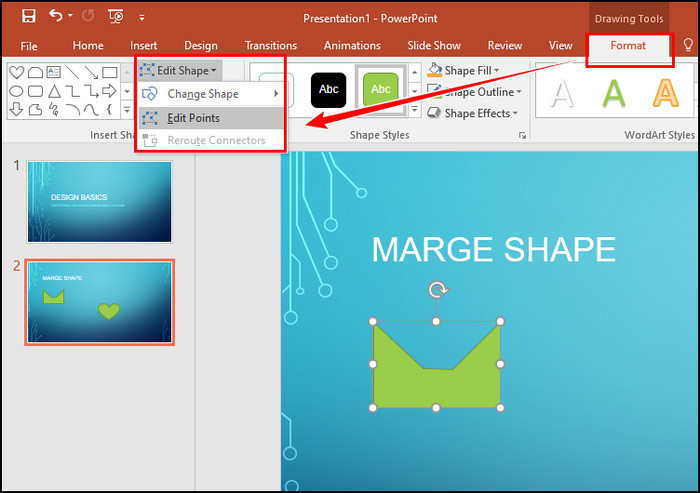Click the green envelope-like shape on the slide

[437, 384]
